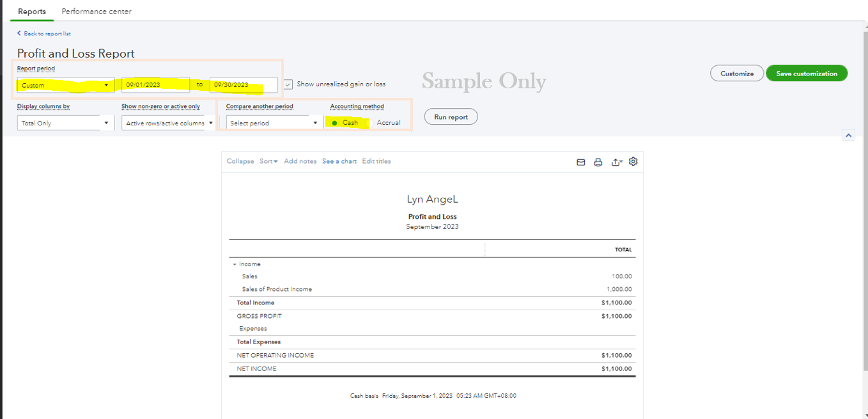Open report settings gear icon
The image size is (868, 419).
[x=633, y=162]
